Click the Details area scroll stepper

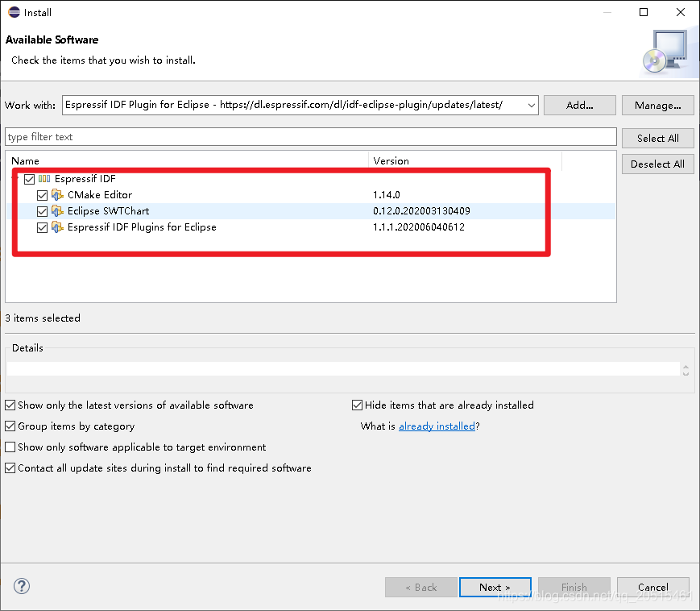(686, 370)
